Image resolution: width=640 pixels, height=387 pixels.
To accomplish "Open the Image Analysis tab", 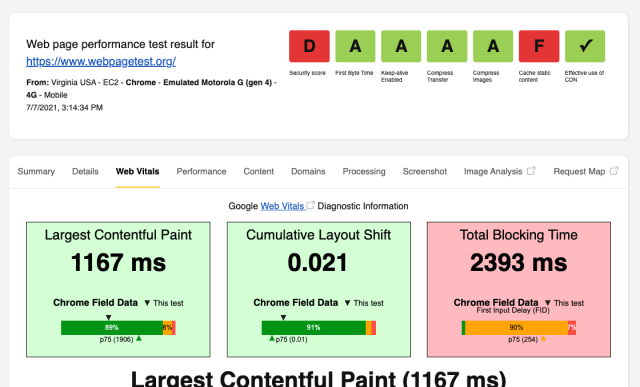I will click(493, 171).
